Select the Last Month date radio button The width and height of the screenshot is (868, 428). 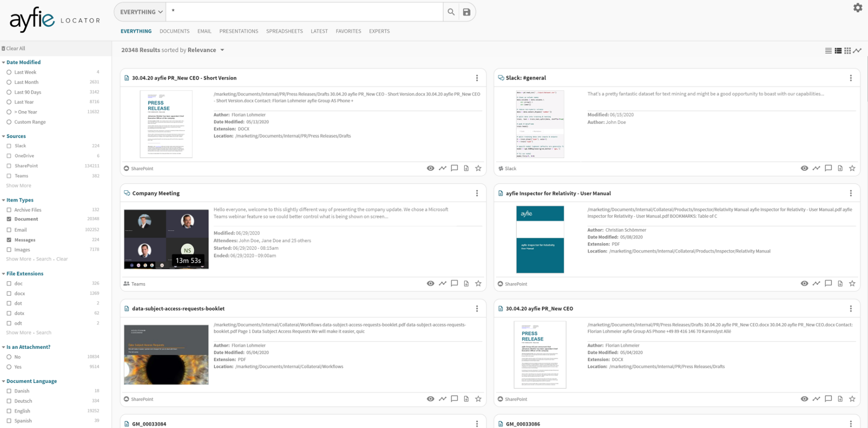pos(9,82)
